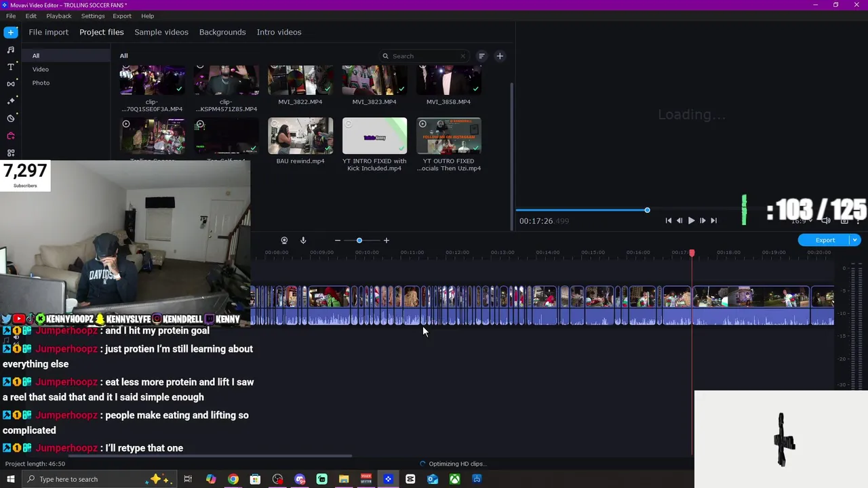Image resolution: width=868 pixels, height=488 pixels.
Task: Open the Edit menu
Action: (x=31, y=16)
